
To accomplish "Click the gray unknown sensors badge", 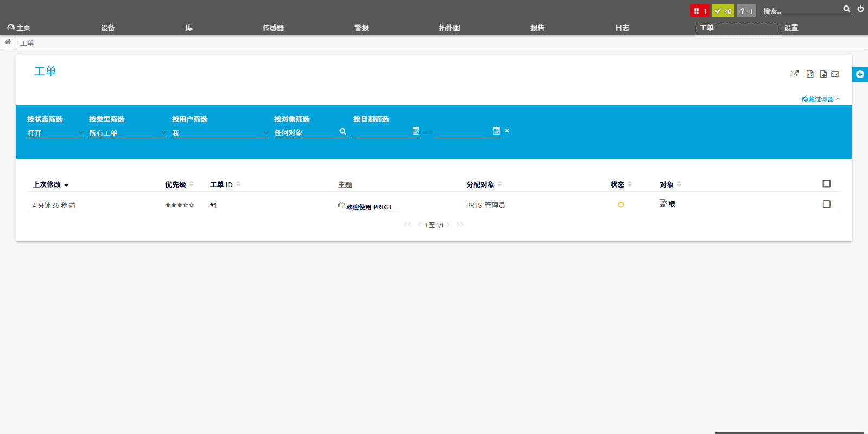I will [746, 11].
